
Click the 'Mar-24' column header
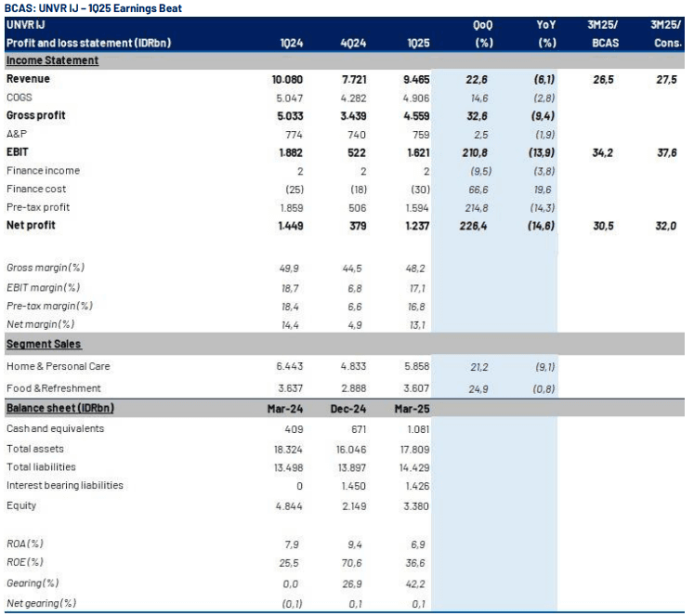coord(285,409)
